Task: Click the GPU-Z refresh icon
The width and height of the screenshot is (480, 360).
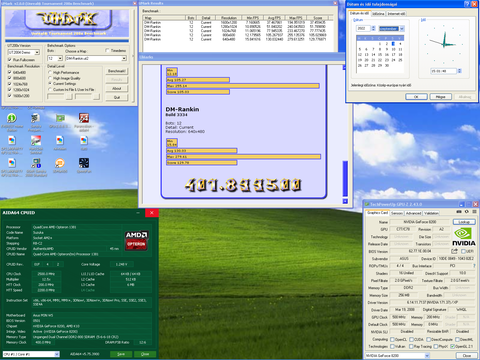Action: coord(467,212)
